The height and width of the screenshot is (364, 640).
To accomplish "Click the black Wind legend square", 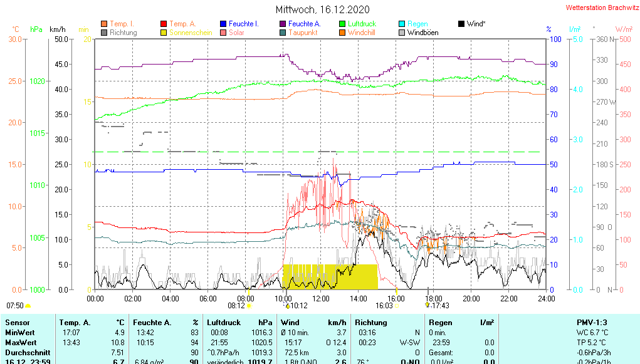I will click(x=461, y=24).
